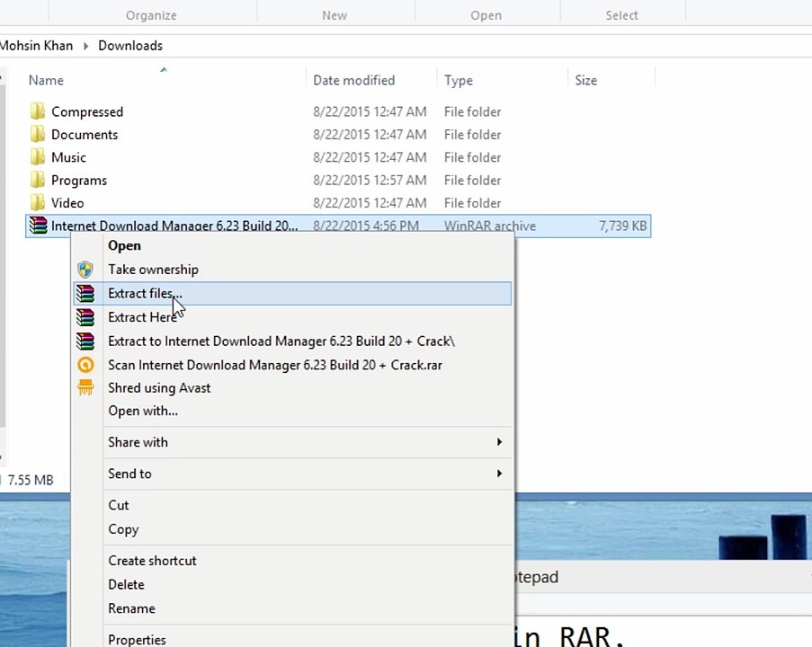Click Internet Download Manager 6.23 file name

(174, 226)
